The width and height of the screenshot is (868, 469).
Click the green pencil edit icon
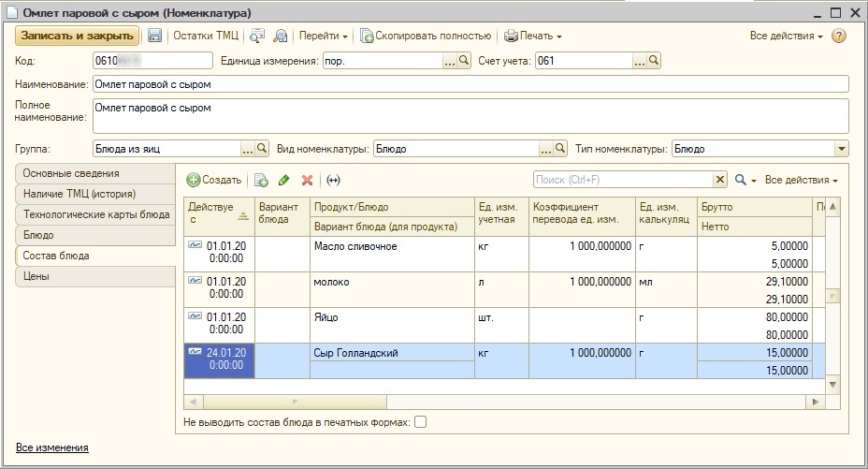tap(284, 180)
